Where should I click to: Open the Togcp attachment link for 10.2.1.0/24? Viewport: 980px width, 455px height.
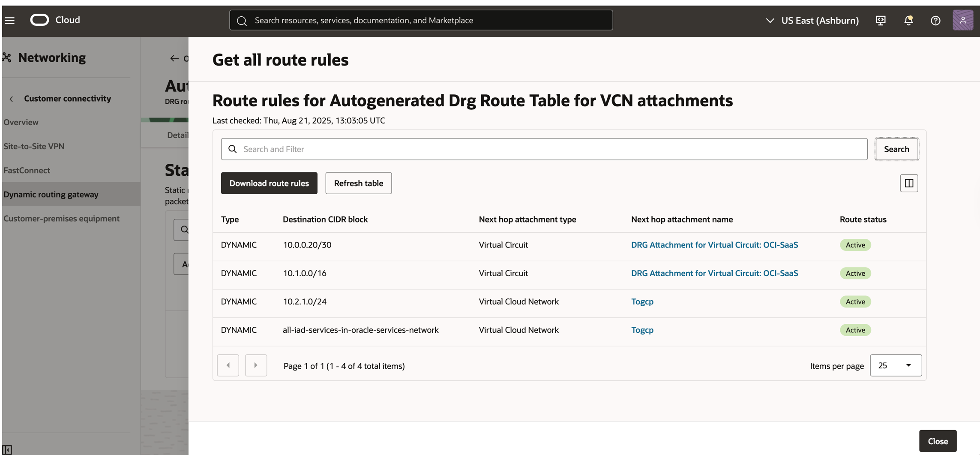tap(642, 301)
